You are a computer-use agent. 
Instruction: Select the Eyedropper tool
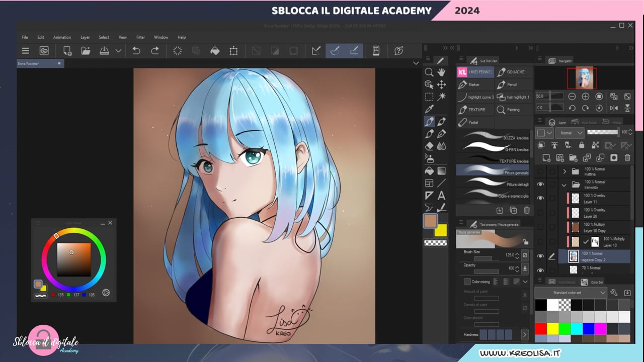pyautogui.click(x=429, y=109)
